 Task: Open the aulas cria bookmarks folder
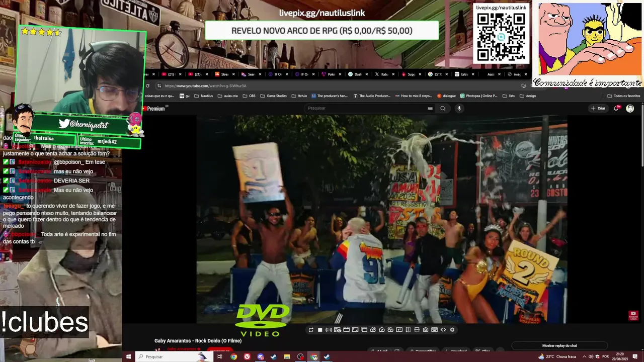click(x=227, y=96)
